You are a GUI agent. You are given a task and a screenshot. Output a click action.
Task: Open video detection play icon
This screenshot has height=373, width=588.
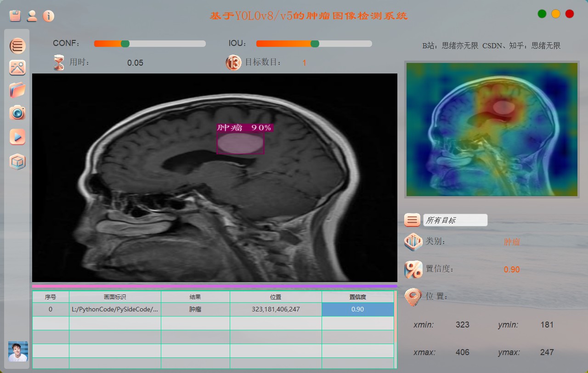(17, 137)
